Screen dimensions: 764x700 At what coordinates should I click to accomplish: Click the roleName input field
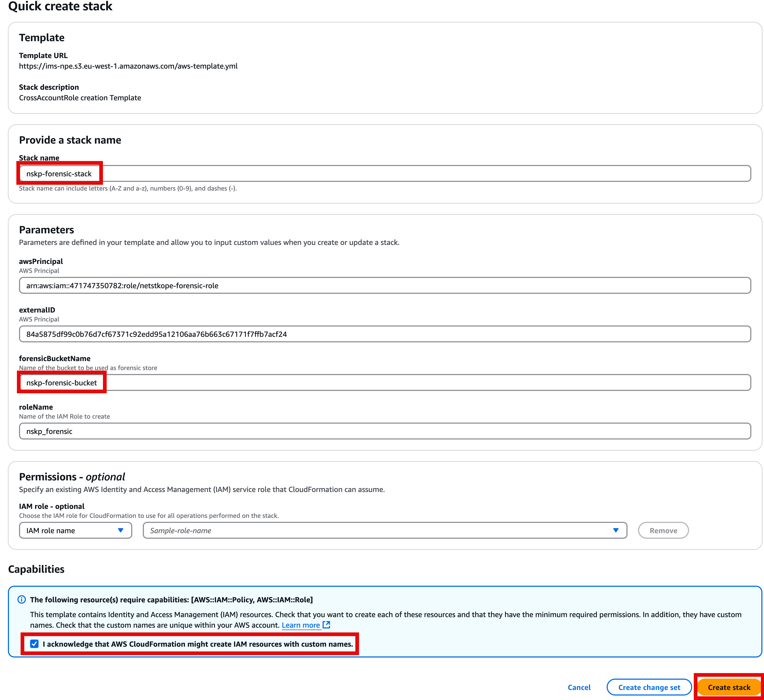coord(385,431)
